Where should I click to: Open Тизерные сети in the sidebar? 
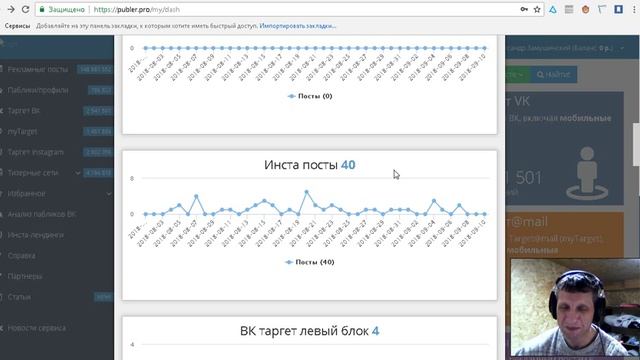[33, 173]
